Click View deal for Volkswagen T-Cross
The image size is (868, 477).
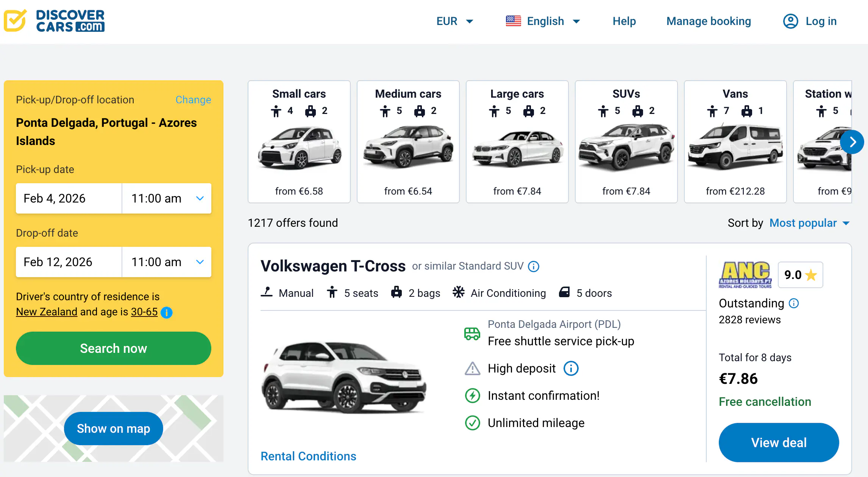click(779, 443)
